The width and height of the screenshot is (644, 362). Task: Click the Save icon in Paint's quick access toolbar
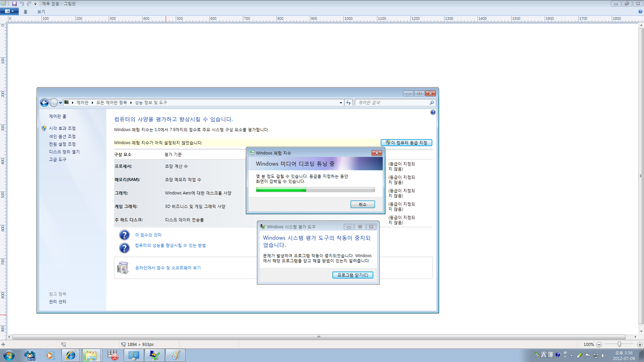click(x=14, y=3)
